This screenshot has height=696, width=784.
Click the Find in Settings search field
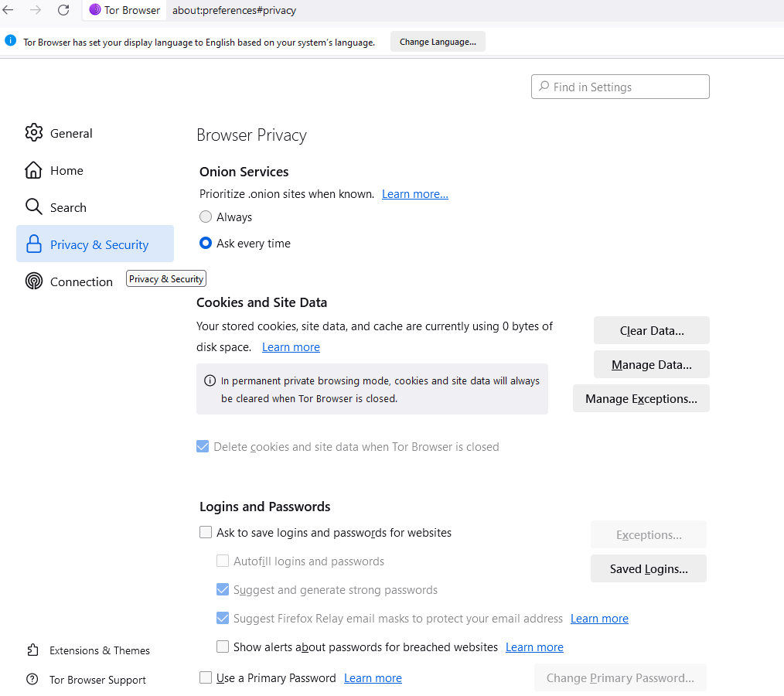(620, 87)
